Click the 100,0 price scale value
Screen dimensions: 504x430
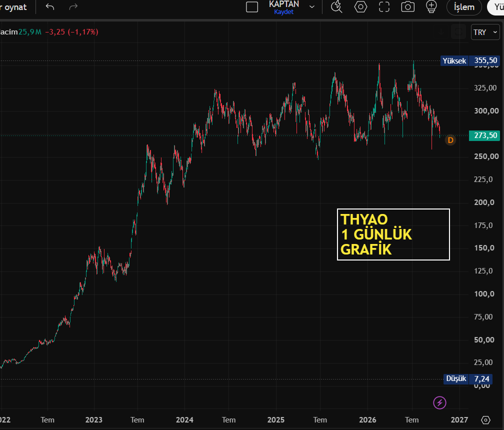pos(484,294)
